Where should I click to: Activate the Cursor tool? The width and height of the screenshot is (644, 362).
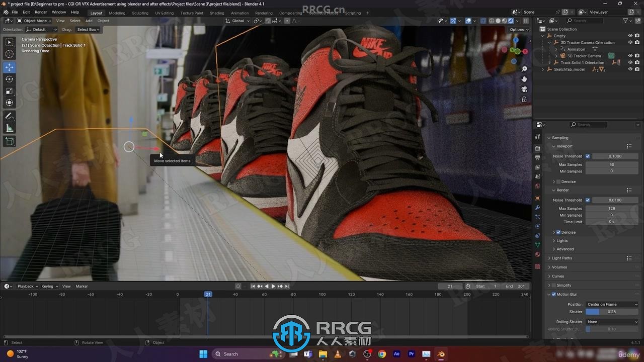[x=10, y=54]
